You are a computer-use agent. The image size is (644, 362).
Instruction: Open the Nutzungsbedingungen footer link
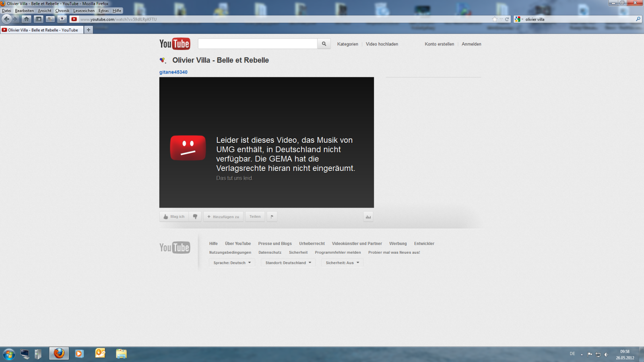click(230, 253)
